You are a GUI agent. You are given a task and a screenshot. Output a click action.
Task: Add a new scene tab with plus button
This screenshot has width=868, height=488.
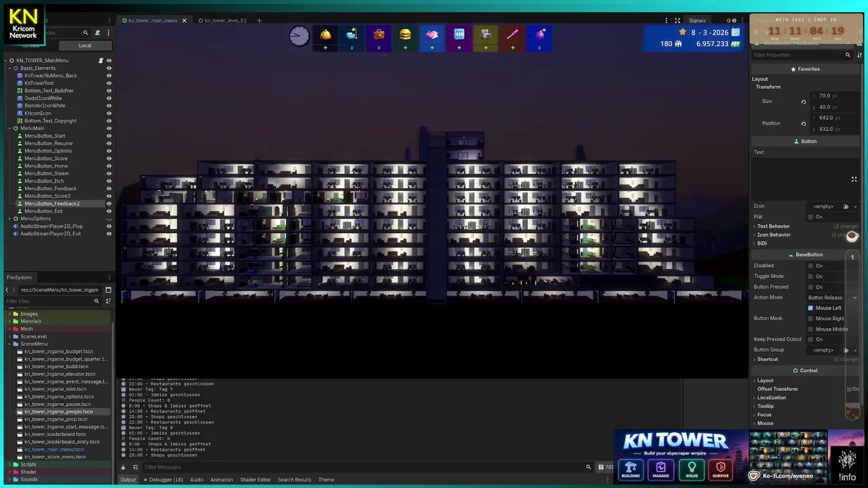[258, 20]
